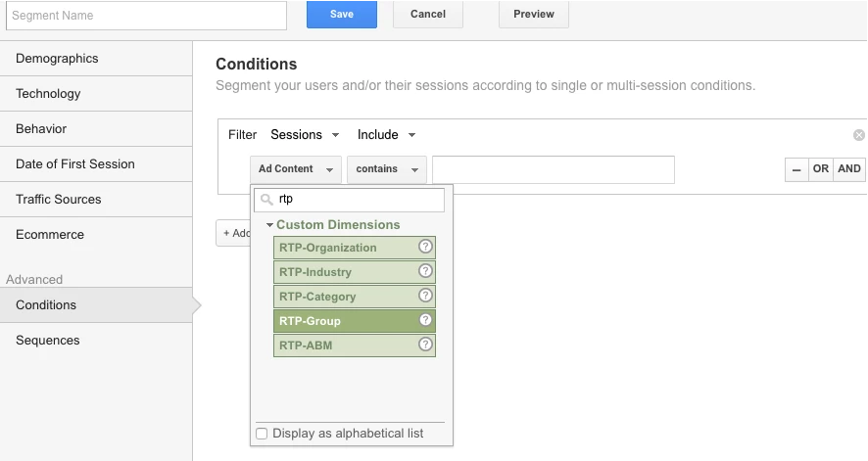
Task: Click help icon beside RTP-Industry
Action: coord(425,272)
